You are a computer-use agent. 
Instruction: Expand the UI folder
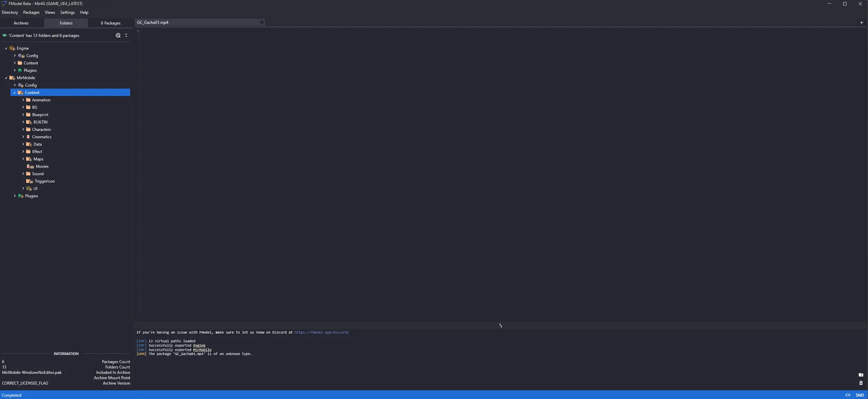point(23,189)
